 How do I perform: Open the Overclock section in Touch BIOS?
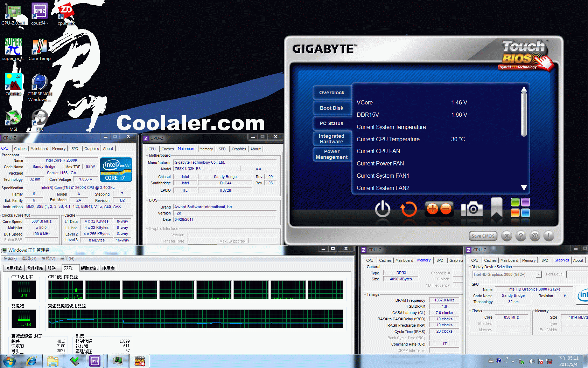click(332, 93)
